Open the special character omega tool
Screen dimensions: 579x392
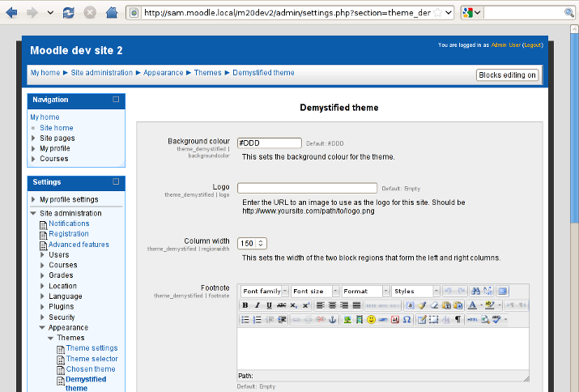(x=406, y=320)
